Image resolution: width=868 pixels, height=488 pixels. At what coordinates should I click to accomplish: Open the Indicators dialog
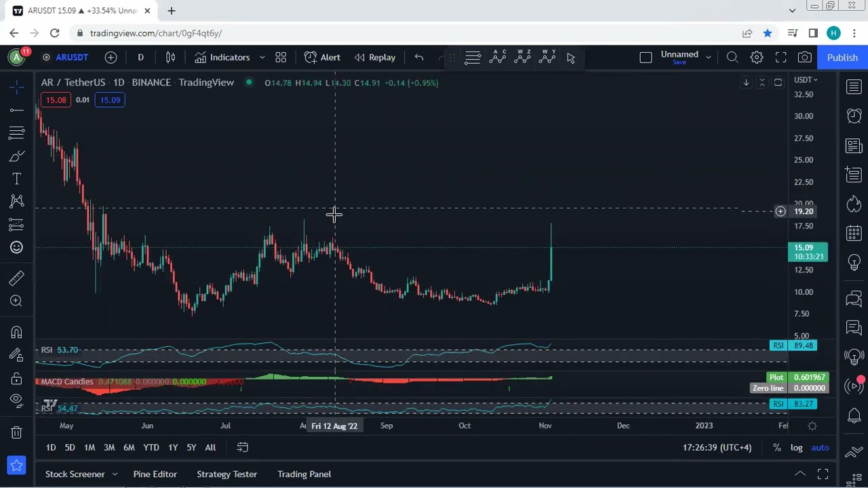222,58
